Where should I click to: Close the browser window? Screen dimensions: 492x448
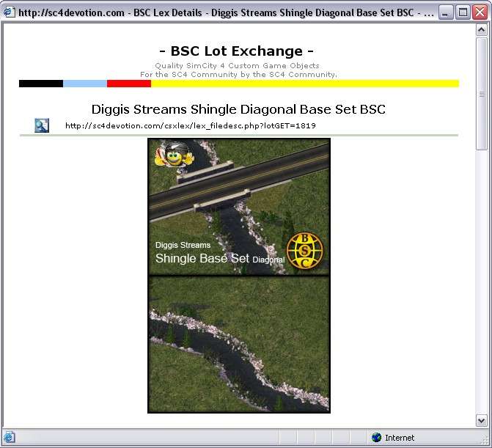coord(480,12)
